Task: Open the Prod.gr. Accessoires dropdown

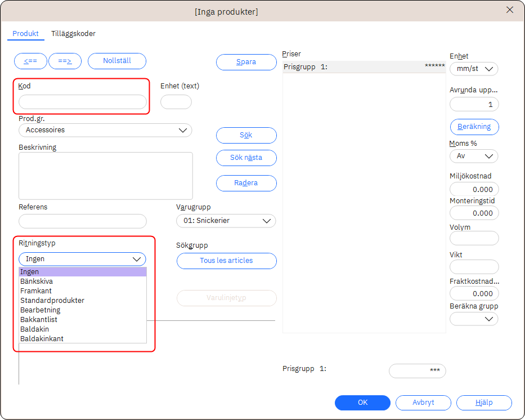Action: tap(105, 130)
